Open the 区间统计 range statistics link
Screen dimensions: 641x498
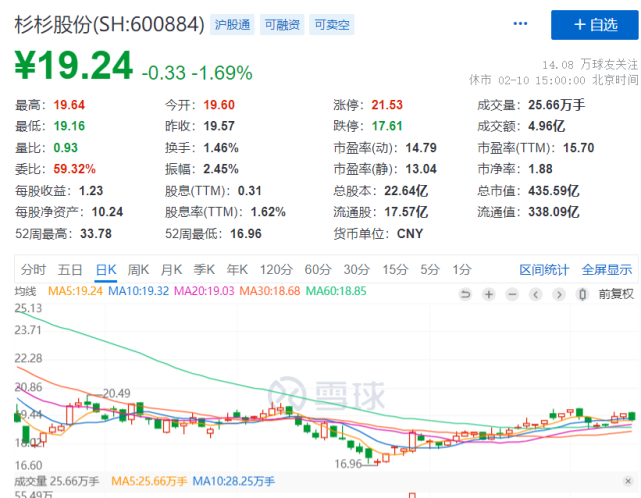544,269
